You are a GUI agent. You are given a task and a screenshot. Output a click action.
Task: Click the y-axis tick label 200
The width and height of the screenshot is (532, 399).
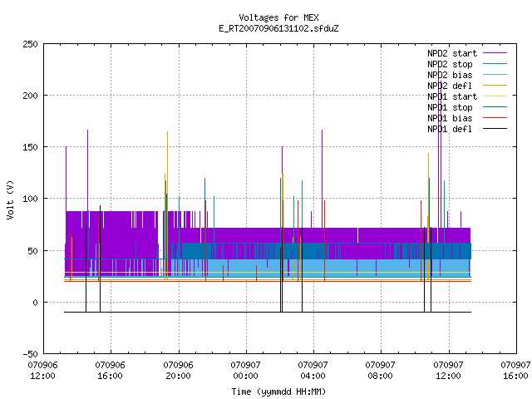point(30,96)
